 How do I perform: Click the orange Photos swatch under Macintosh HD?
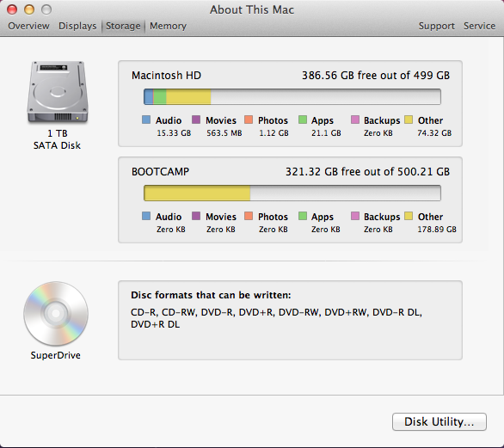[x=249, y=120]
